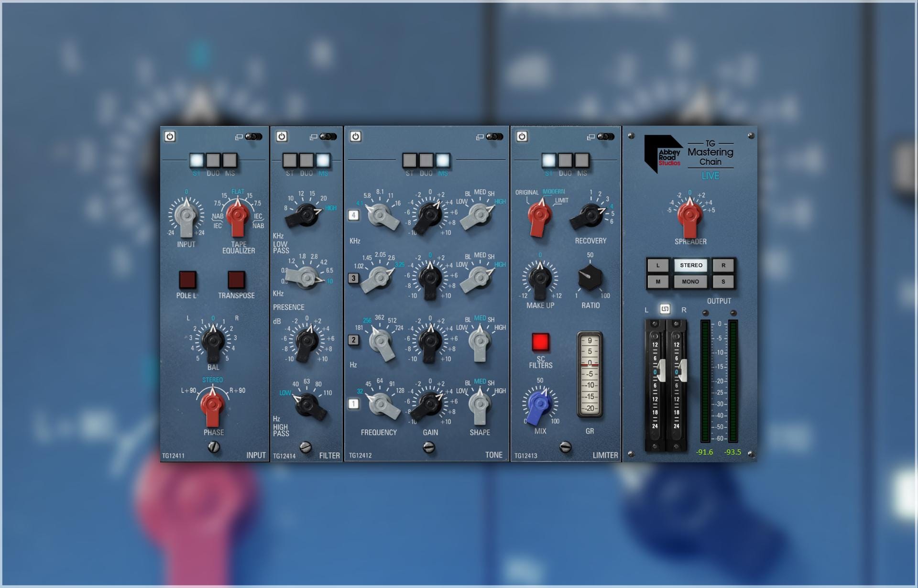Click band 4 button on TONE module
This screenshot has width=918, height=588.
[353, 215]
